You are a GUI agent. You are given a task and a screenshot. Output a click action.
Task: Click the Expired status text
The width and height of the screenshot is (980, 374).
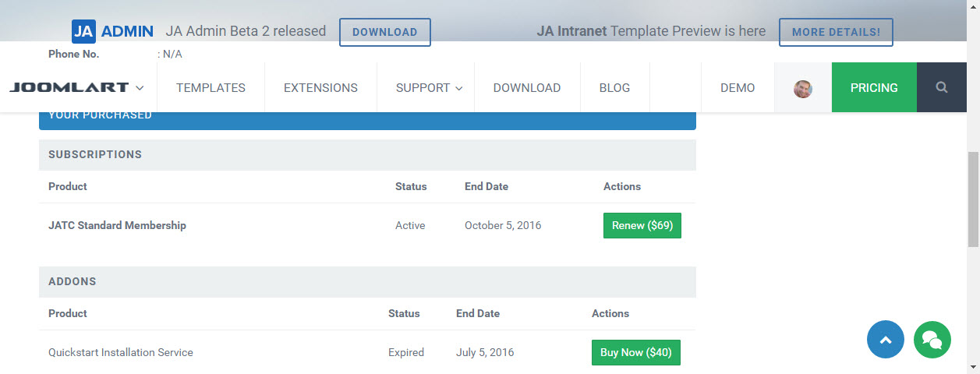click(406, 352)
